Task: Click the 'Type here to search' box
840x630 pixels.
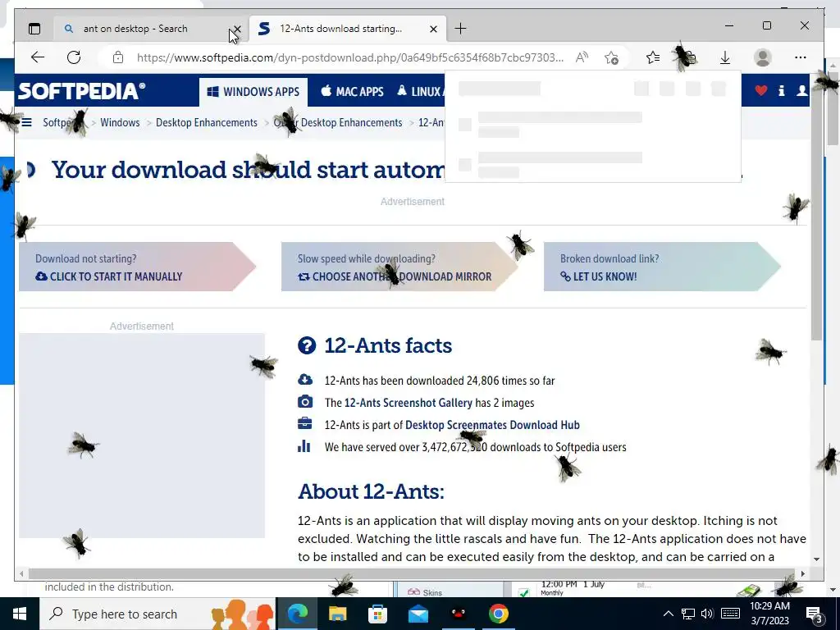Action: click(x=158, y=614)
